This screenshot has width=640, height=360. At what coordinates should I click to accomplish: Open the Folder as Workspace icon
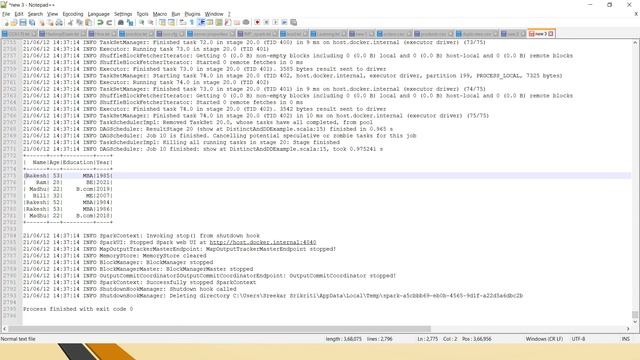click(237, 22)
